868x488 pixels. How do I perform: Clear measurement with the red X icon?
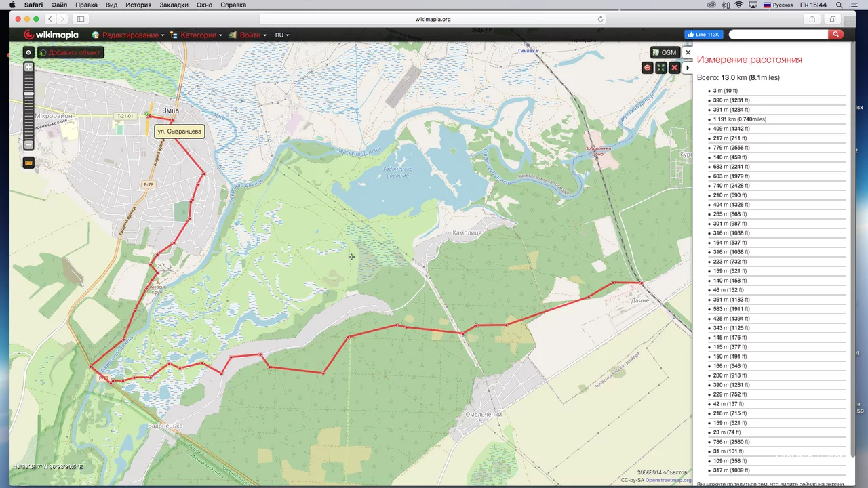(674, 68)
